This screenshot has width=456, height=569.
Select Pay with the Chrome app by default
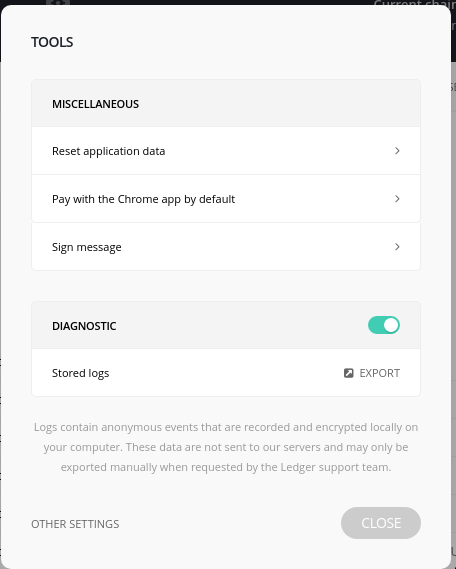[x=226, y=198]
